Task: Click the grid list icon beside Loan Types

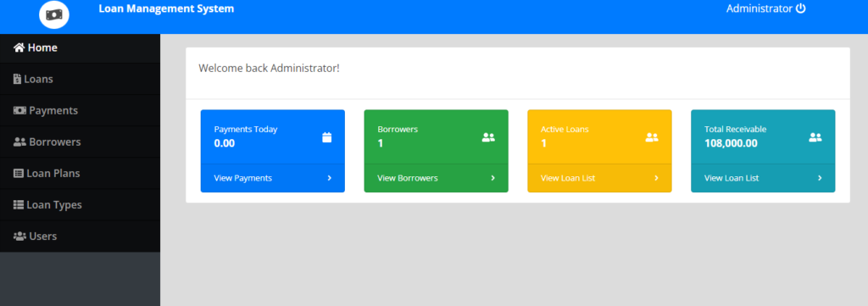Action: tap(19, 205)
